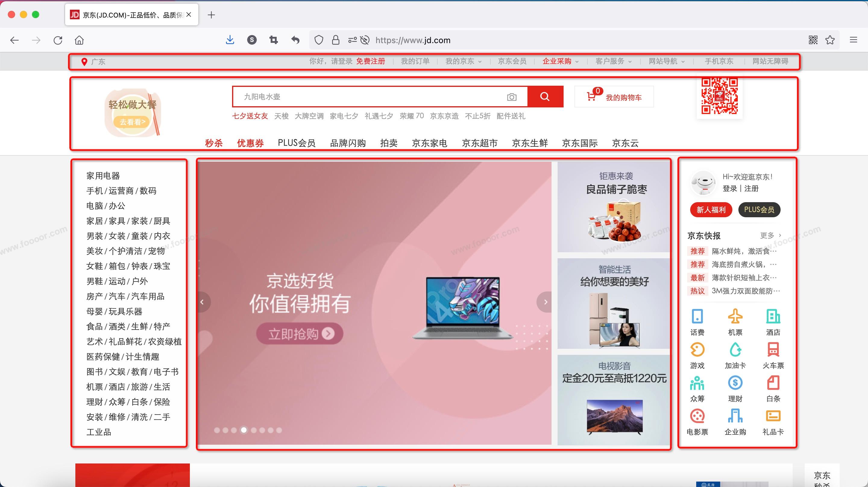Jump to the last carousel dot
This screenshot has height=487, width=868.
[279, 430]
